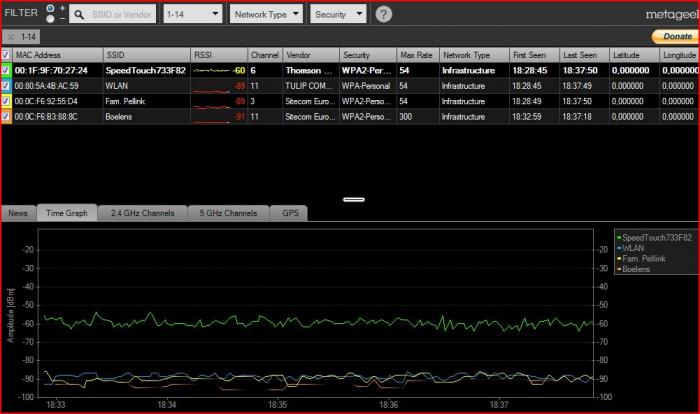
Task: Sort by Channel column header
Action: point(265,55)
